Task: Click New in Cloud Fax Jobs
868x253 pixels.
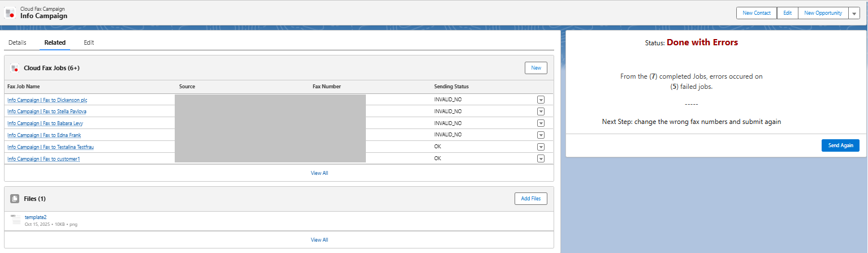Action: point(536,68)
